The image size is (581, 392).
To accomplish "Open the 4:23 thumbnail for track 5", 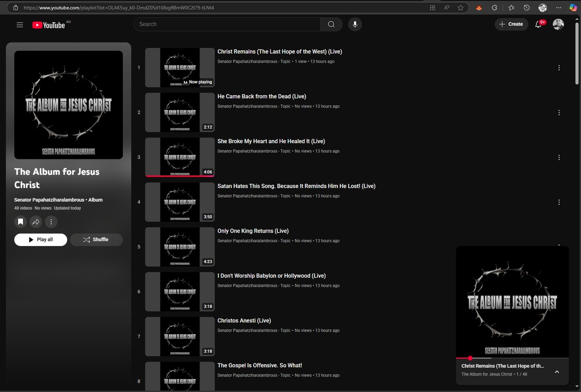I will click(180, 247).
